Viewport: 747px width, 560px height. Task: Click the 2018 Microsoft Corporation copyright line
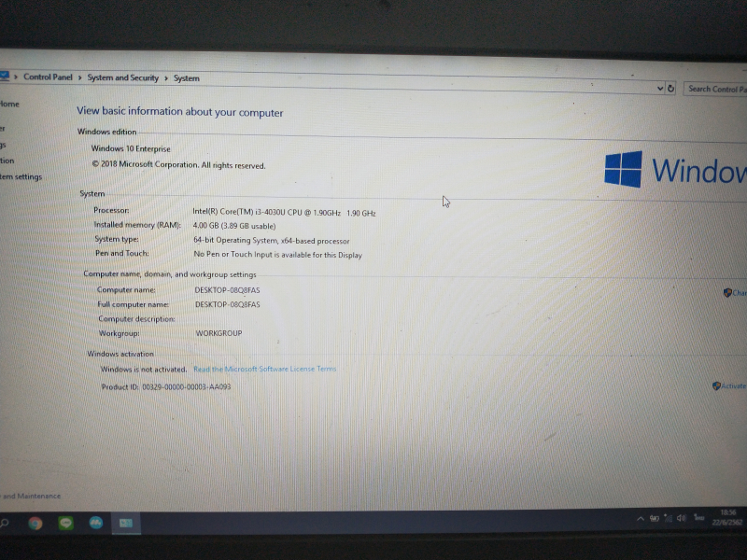tap(178, 165)
